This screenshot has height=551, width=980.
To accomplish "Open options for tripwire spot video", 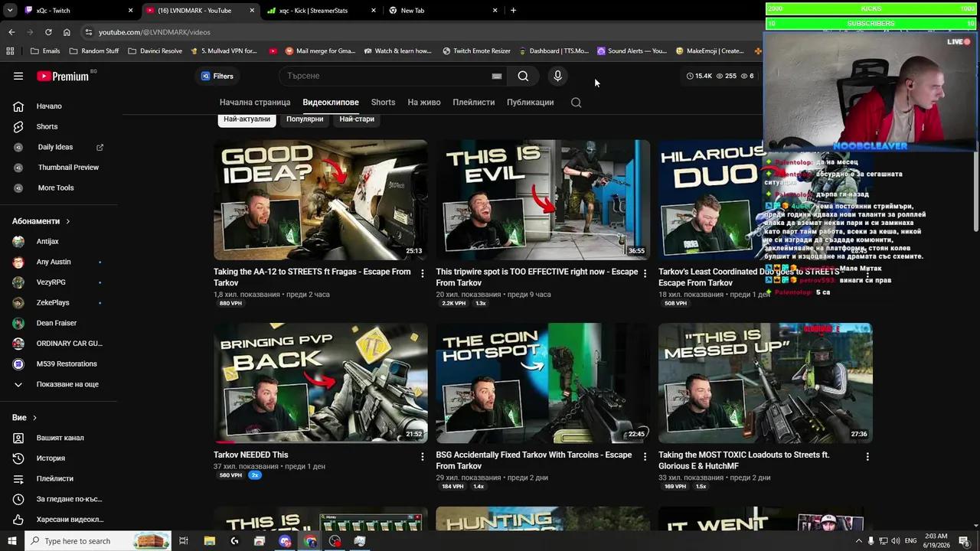I will 645,273.
